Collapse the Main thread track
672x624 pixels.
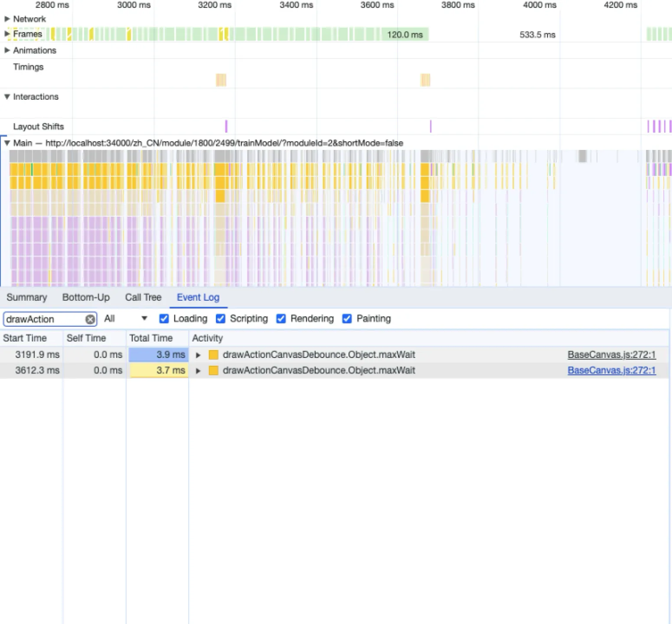(7, 143)
